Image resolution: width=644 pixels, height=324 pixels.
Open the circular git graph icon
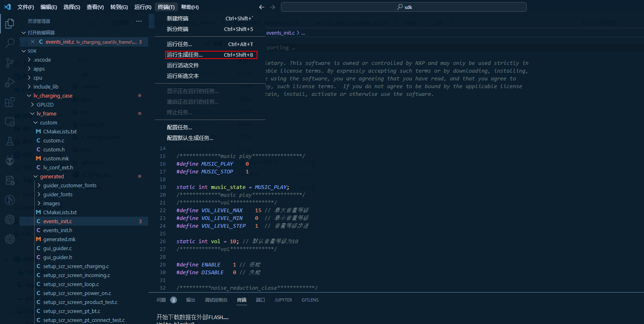click(10, 200)
